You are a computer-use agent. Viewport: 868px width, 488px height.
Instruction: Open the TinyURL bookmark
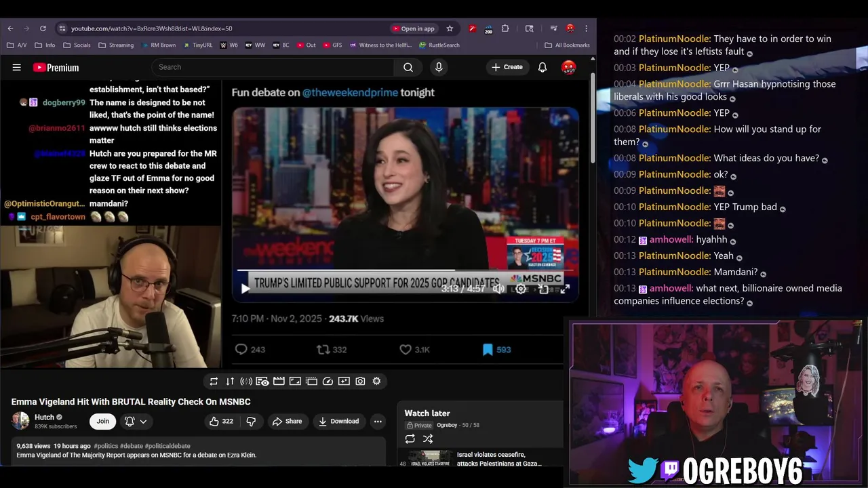(197, 45)
